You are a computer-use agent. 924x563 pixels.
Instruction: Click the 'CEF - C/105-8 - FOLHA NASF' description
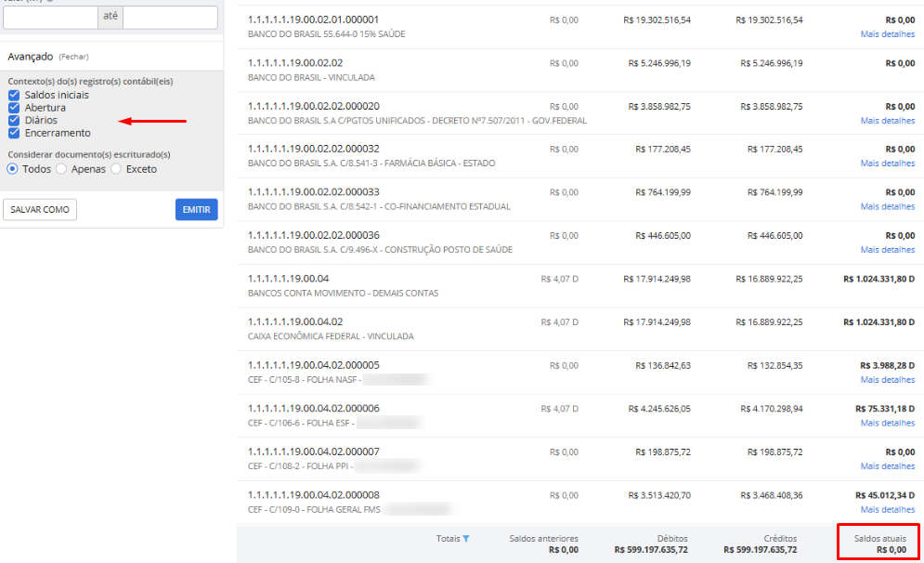[x=303, y=380]
